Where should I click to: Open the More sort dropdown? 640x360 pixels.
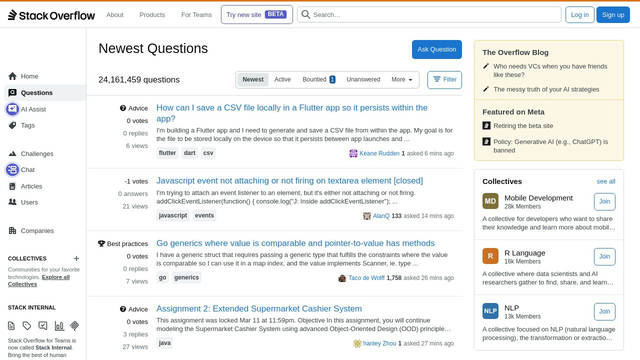click(402, 80)
